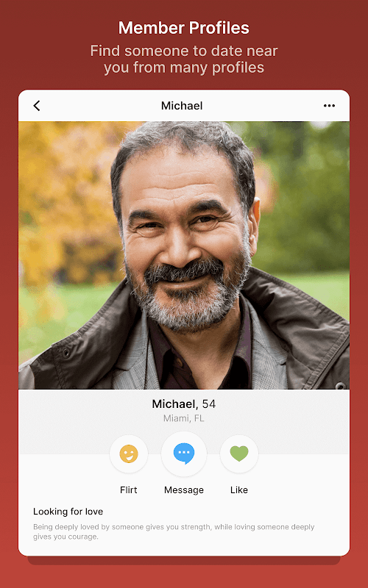Screen dimensions: 368x588
Task: Click the Looking for love heading
Action: pos(68,512)
